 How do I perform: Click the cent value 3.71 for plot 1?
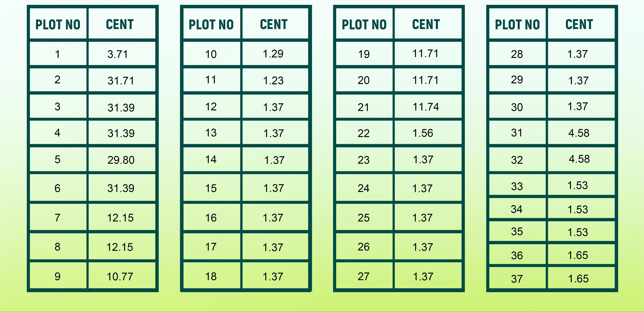tap(118, 54)
